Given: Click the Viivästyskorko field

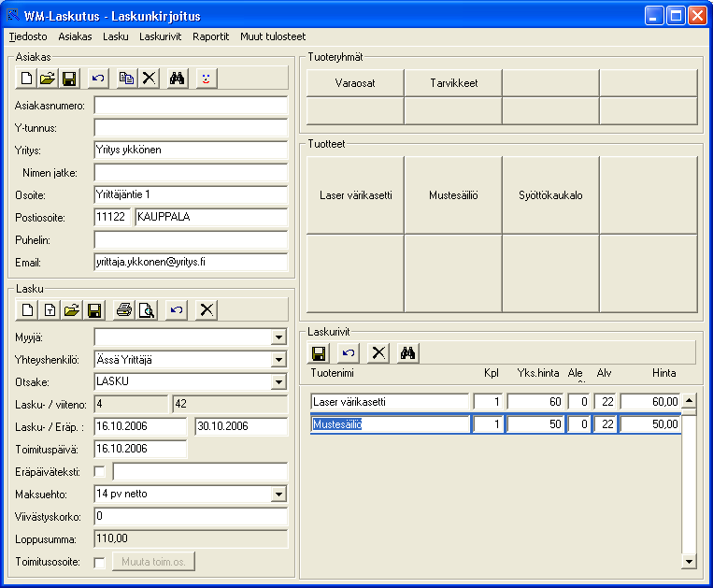Looking at the screenshot, I should coord(191,517).
